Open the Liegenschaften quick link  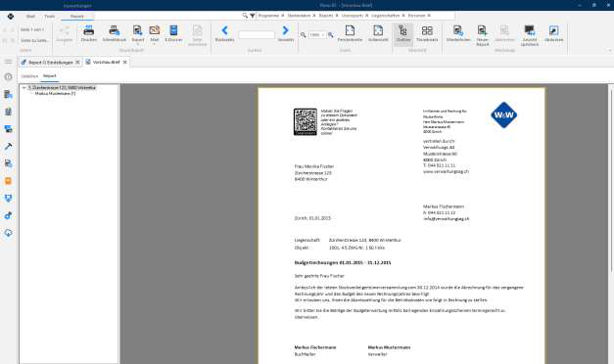coord(385,16)
